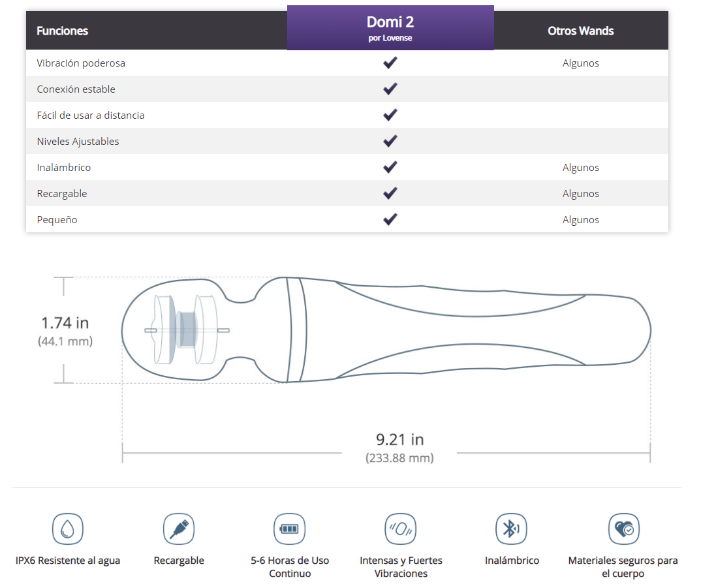The image size is (701, 588).
Task: Click the checkmark in Niveles Ajustables row
Action: tap(390, 142)
